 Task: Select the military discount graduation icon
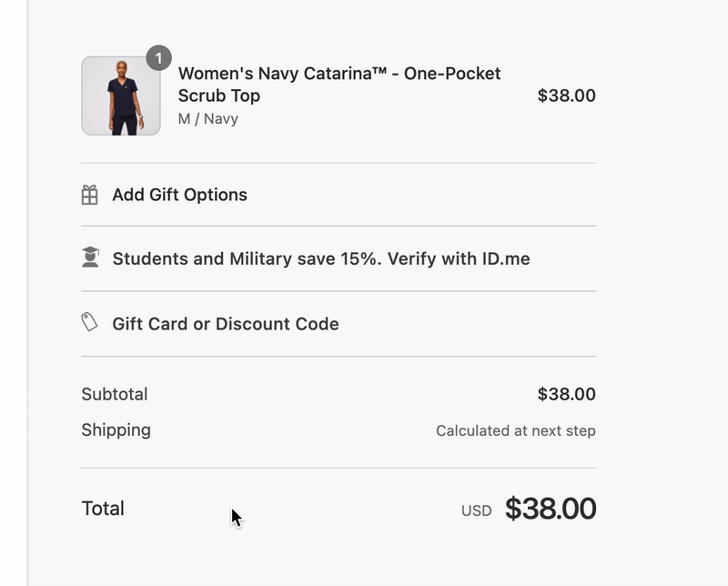(x=88, y=257)
